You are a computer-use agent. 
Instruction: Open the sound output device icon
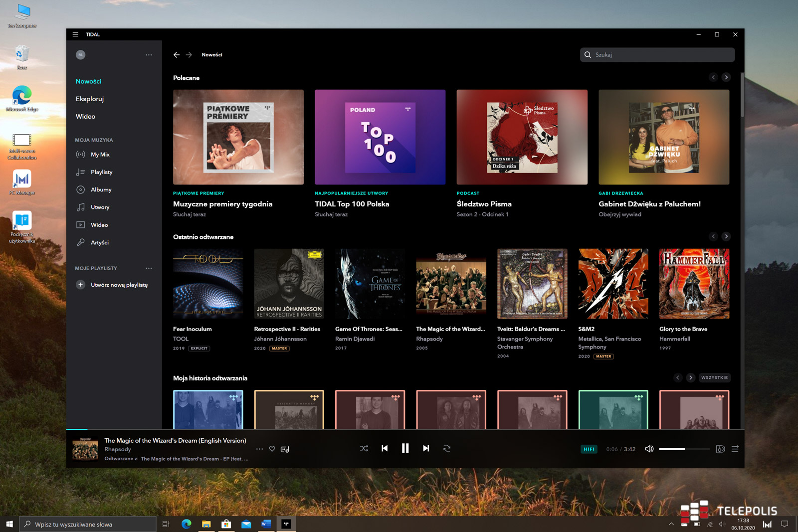pos(720,449)
